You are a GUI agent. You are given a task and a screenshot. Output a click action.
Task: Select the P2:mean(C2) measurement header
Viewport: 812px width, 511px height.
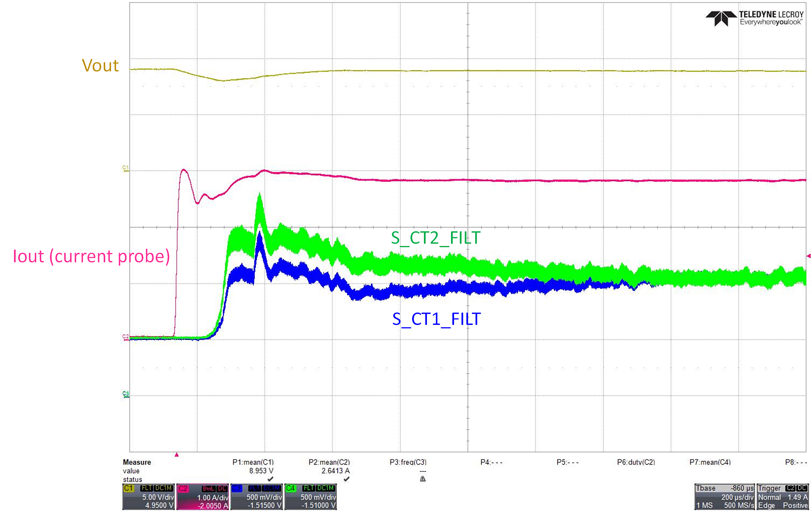(329, 462)
